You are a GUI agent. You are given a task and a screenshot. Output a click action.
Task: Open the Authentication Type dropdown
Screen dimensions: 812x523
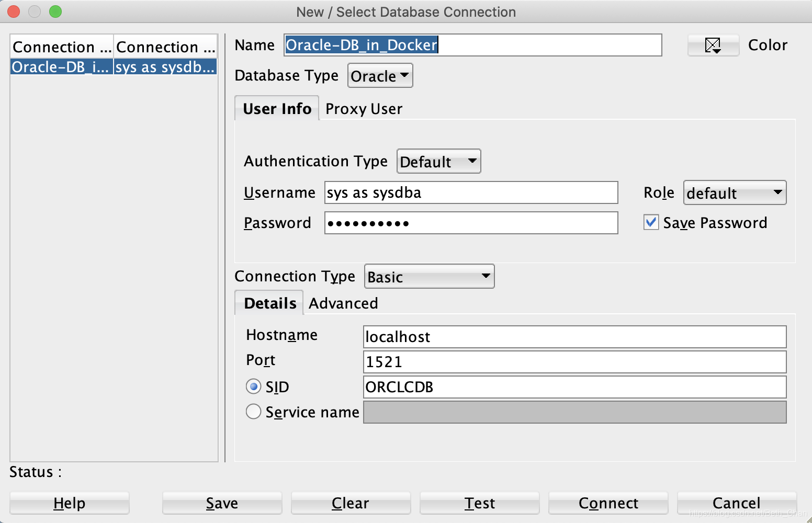tap(438, 162)
